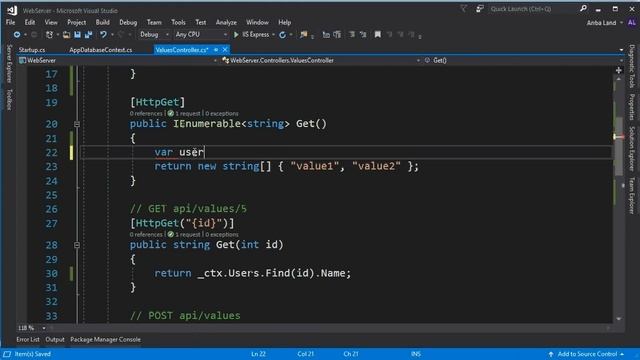
Task: Click the notifications flag icon
Action: point(464,9)
